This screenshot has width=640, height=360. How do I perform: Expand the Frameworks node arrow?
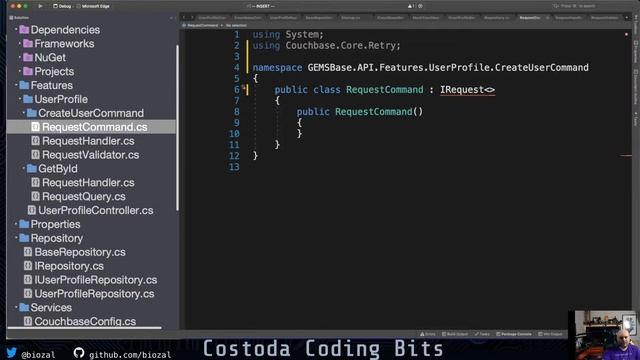click(x=20, y=43)
